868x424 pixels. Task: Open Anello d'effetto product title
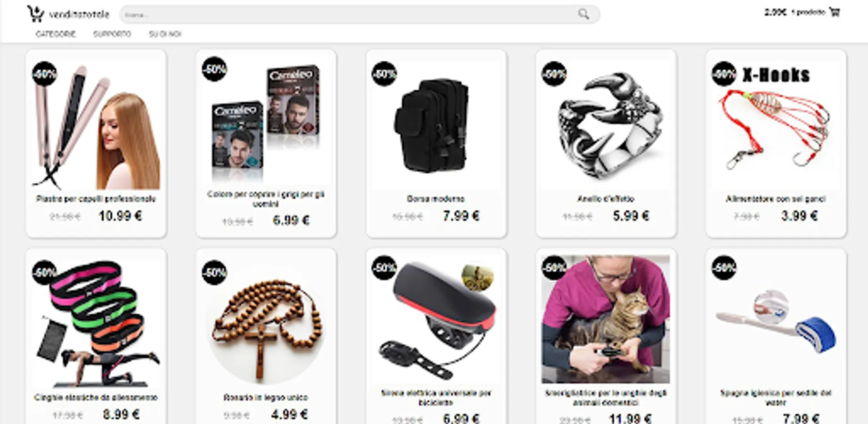click(606, 199)
